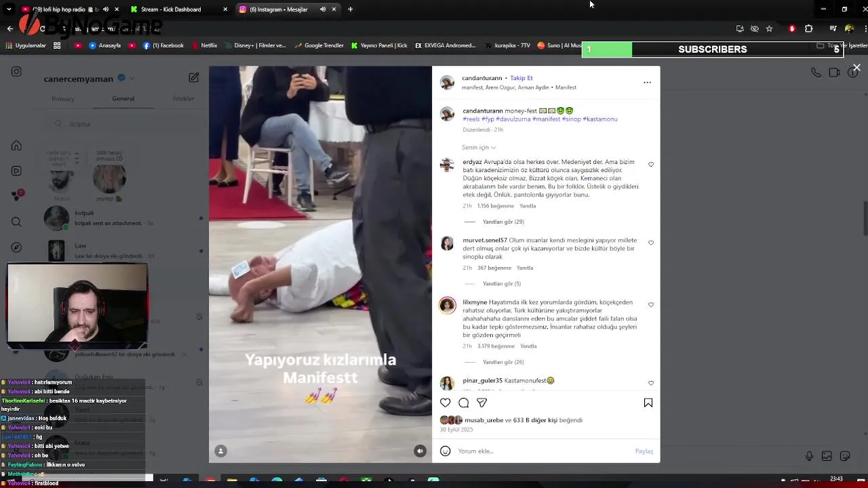Open Reels from Instagram sidebar
Screen dimensions: 868x488
[16, 171]
